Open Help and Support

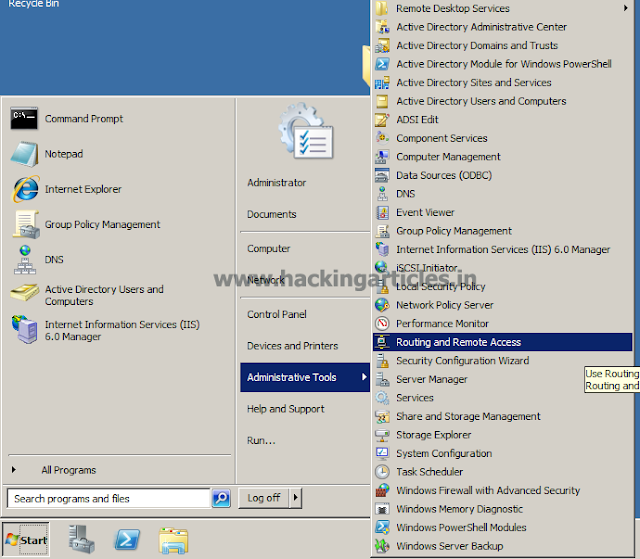click(x=286, y=409)
